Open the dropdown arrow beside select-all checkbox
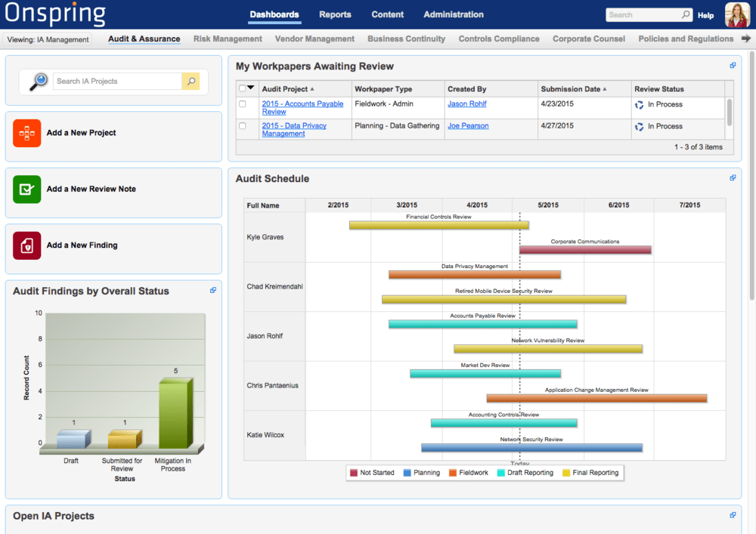756x534 pixels. (251, 88)
